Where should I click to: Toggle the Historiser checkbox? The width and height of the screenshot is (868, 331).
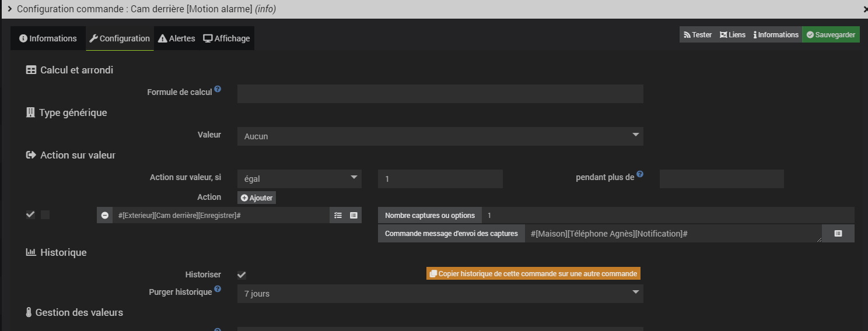tap(242, 275)
